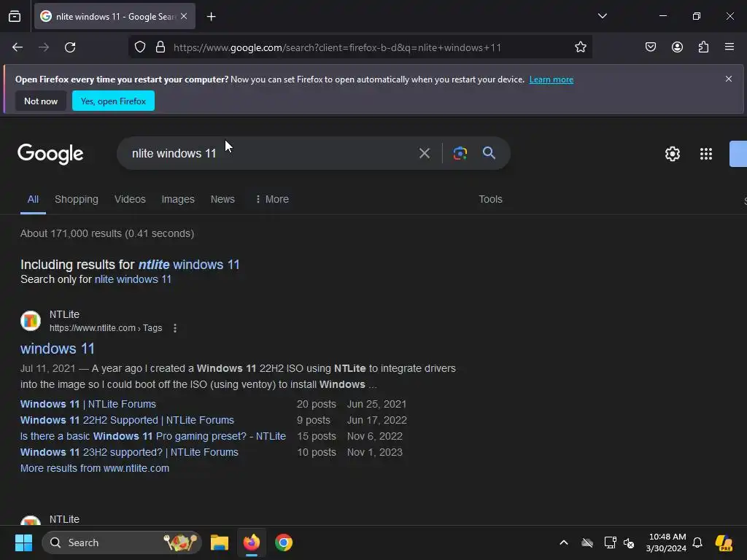This screenshot has height=560, width=747.
Task: Switch to the Shopping tab
Action: (76, 199)
